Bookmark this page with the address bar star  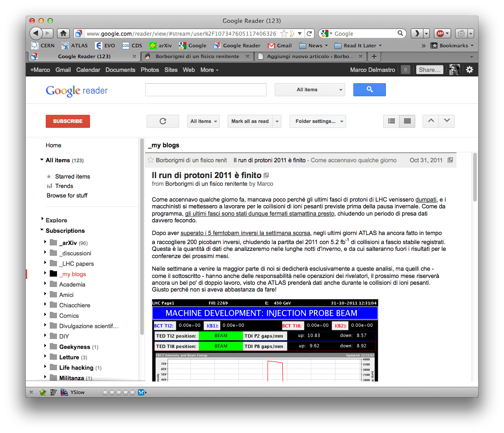pyautogui.click(x=284, y=33)
